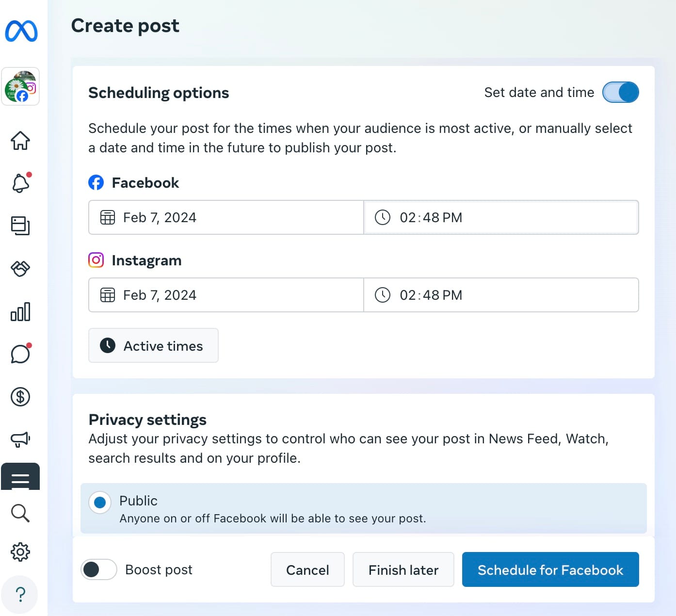
Task: Disable the Set date and time toggle
Action: [x=621, y=92]
